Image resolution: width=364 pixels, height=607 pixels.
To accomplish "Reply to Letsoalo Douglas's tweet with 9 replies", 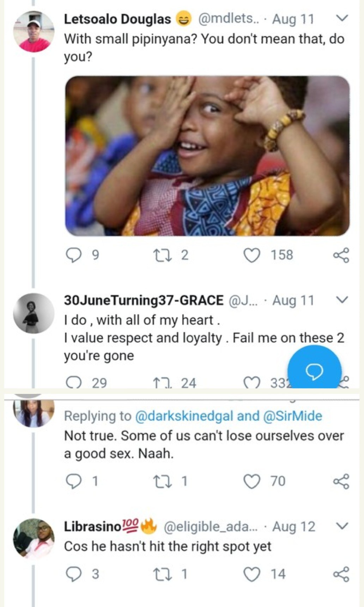I will (x=74, y=255).
